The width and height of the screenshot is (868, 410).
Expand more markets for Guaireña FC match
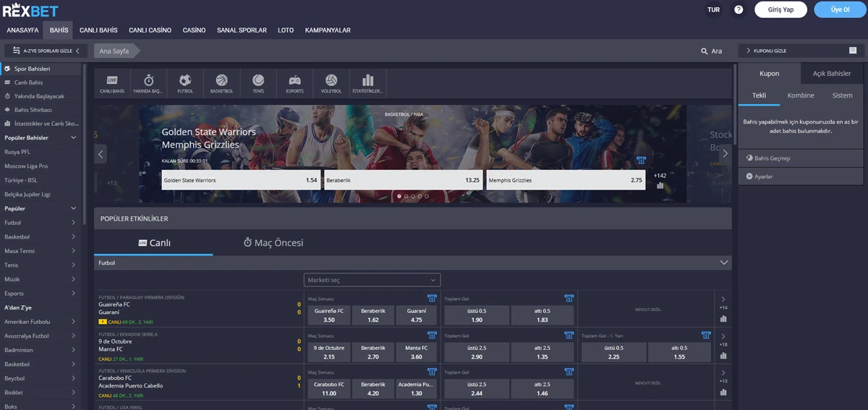pyautogui.click(x=723, y=299)
